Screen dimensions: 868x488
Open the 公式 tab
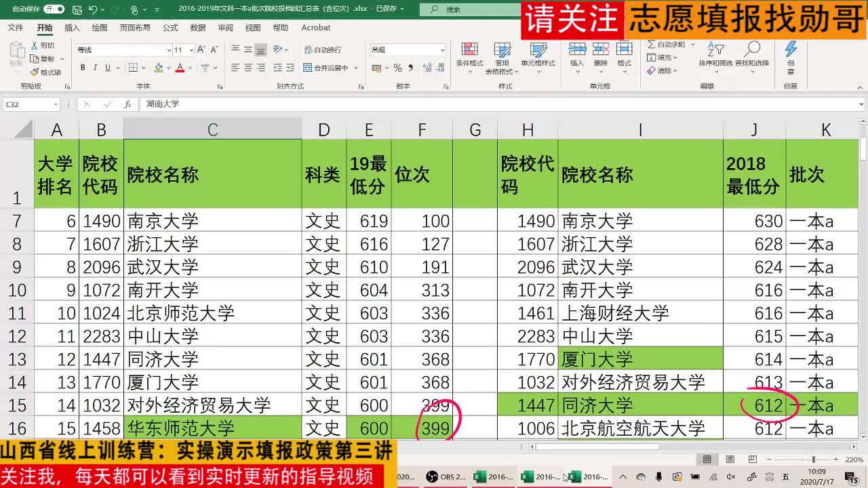tap(170, 28)
